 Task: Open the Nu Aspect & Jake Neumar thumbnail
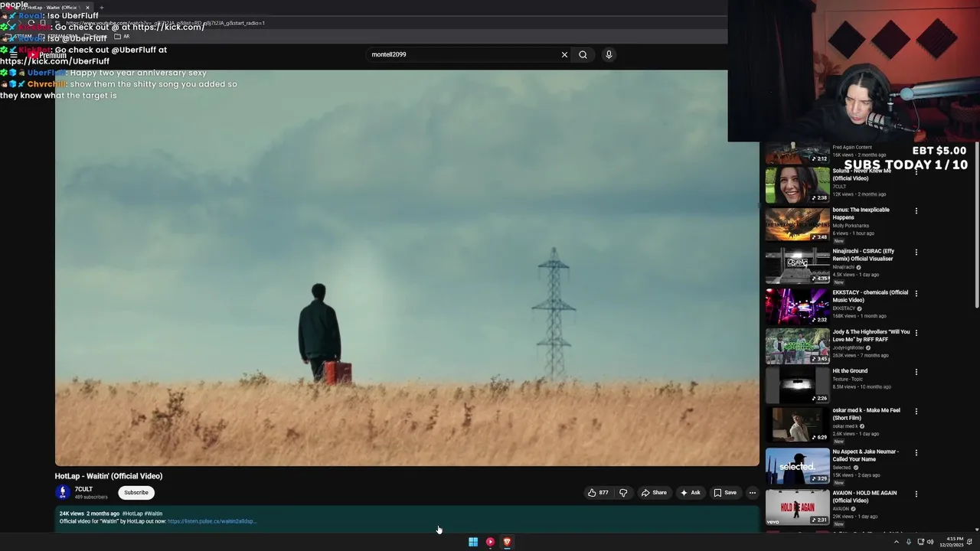click(797, 466)
